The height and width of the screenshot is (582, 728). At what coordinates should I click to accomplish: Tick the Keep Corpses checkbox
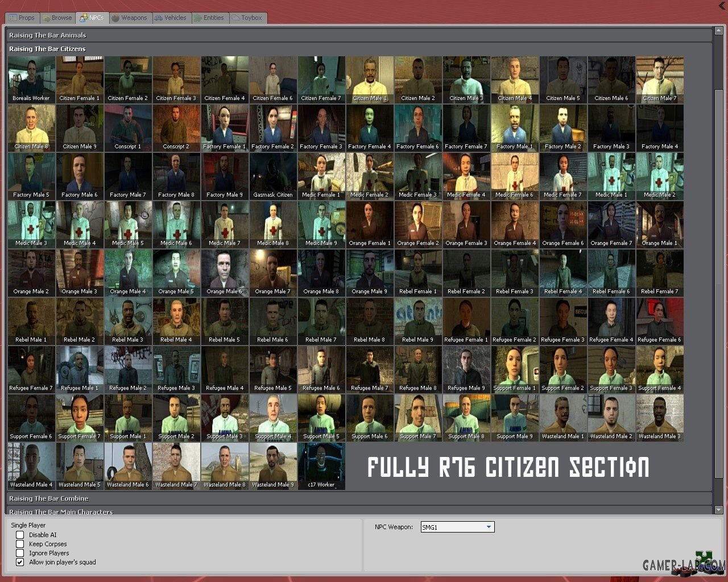click(x=20, y=544)
